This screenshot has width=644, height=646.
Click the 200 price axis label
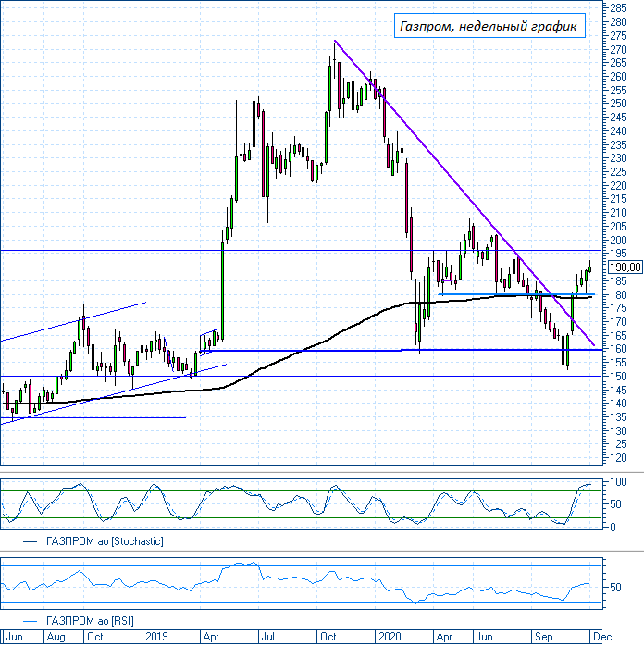[x=618, y=241]
